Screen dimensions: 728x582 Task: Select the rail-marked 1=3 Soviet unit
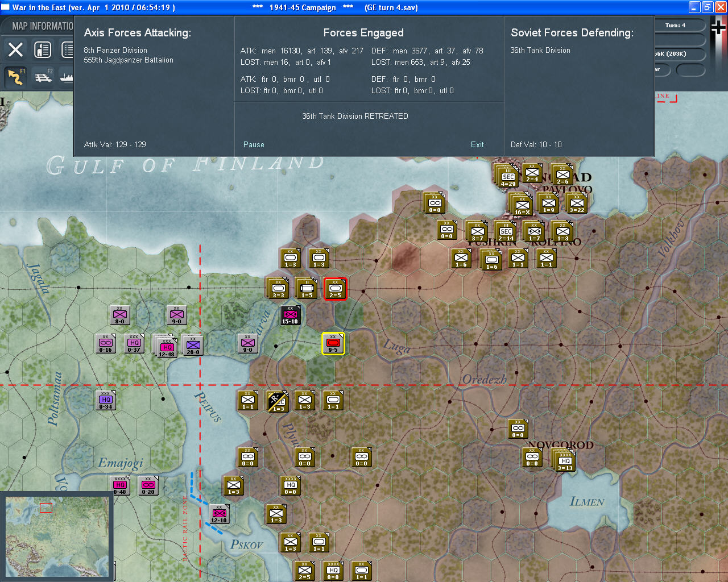pyautogui.click(x=278, y=401)
